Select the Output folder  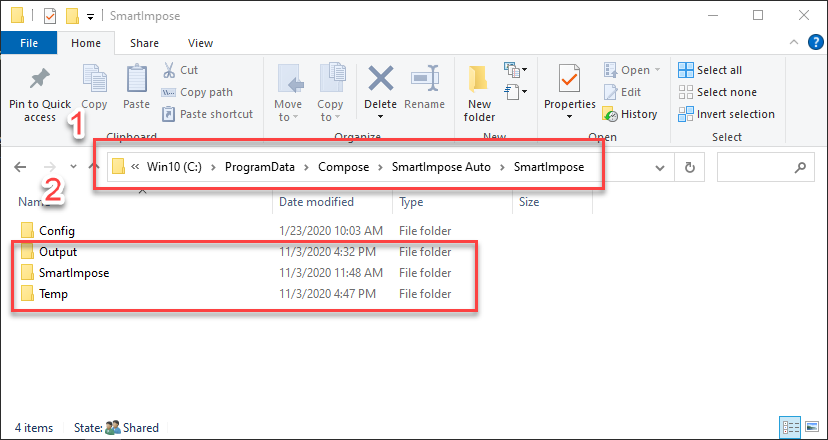[58, 252]
